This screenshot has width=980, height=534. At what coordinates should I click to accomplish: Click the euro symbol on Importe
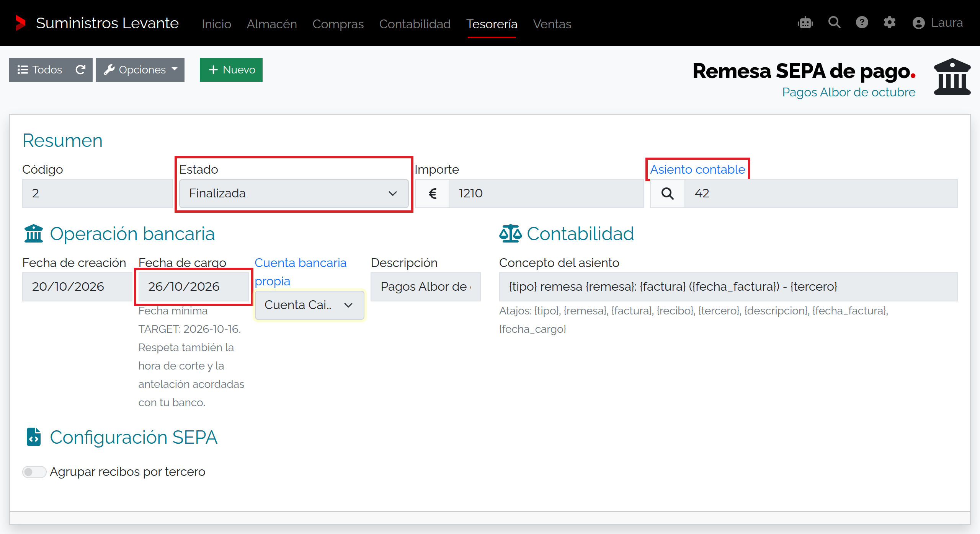click(433, 194)
